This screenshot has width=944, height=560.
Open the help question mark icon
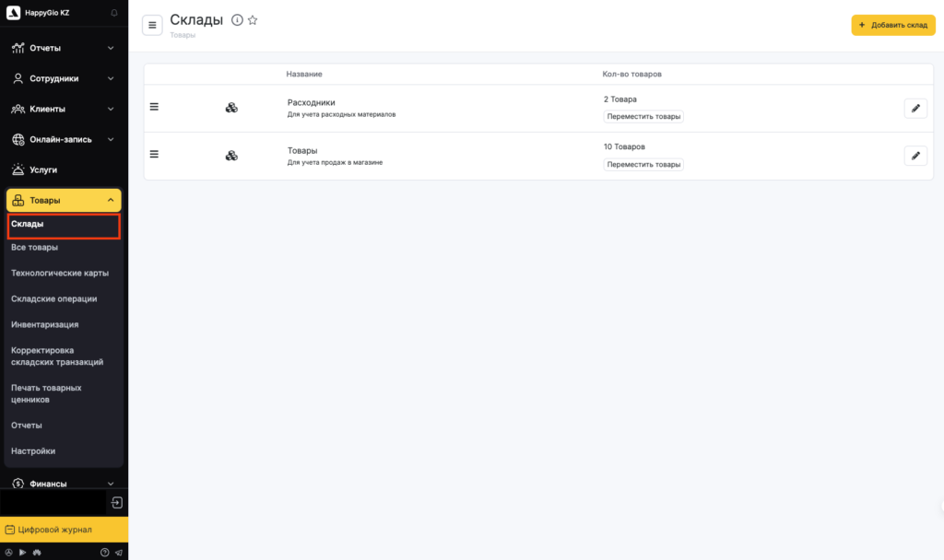104,553
